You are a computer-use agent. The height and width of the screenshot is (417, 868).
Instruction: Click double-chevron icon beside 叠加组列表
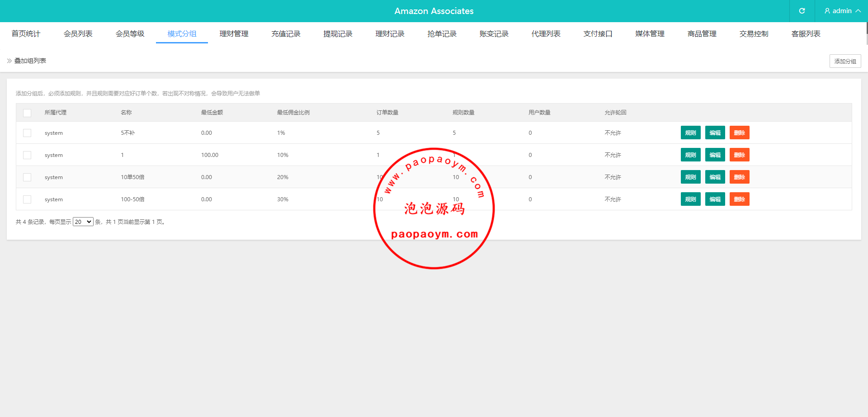(9, 61)
